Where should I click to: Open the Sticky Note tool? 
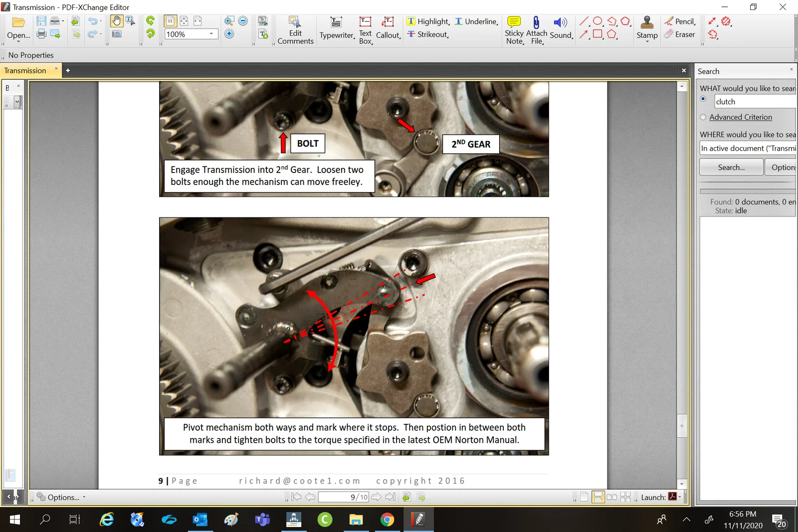(x=514, y=29)
